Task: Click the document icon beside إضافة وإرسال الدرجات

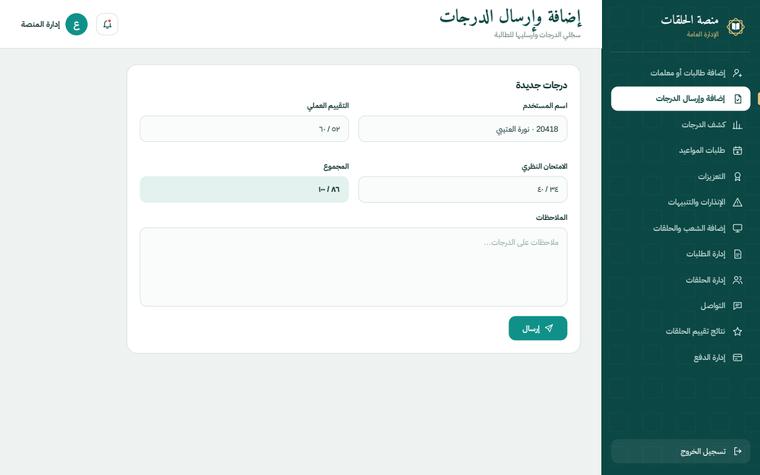Action: pos(737,99)
